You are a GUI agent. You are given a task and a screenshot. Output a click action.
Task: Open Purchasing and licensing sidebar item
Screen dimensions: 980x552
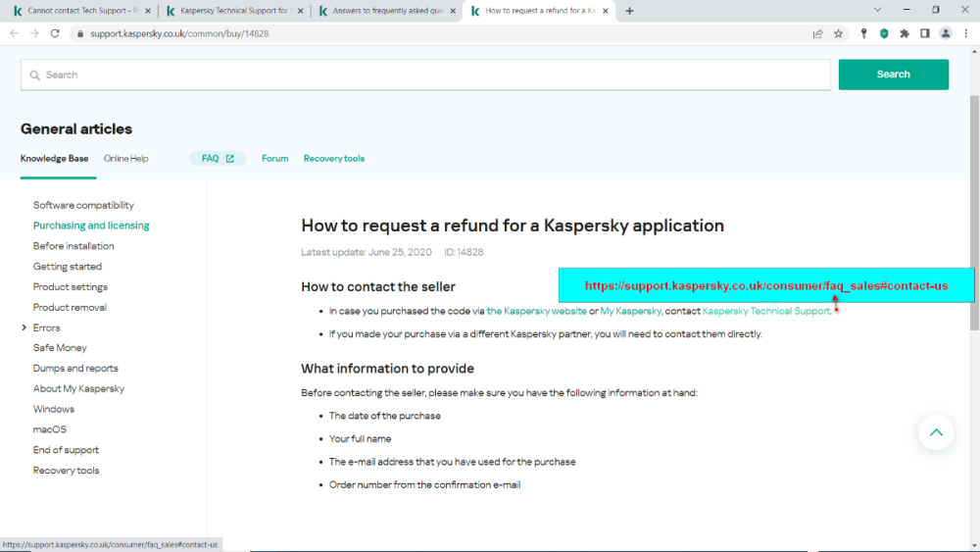coord(91,226)
